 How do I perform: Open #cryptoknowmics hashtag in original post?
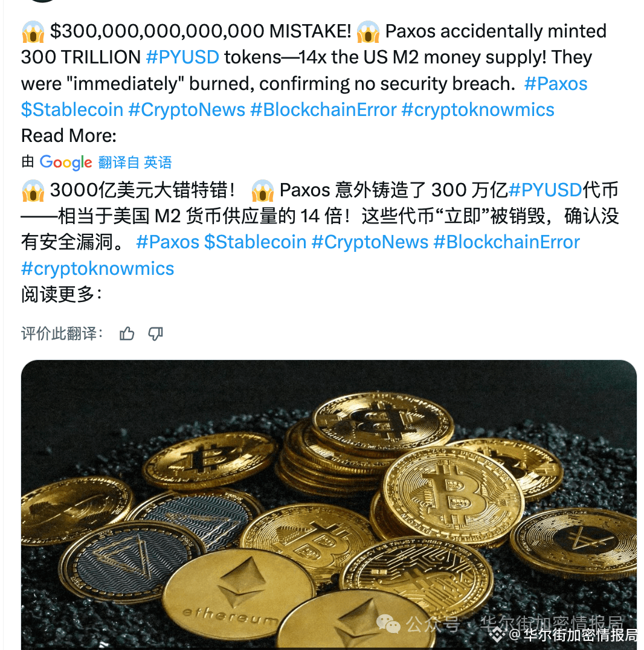pyautogui.click(x=478, y=110)
